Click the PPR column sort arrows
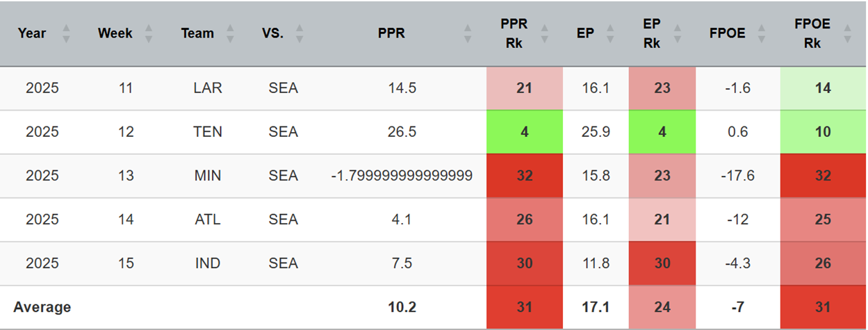 [468, 33]
